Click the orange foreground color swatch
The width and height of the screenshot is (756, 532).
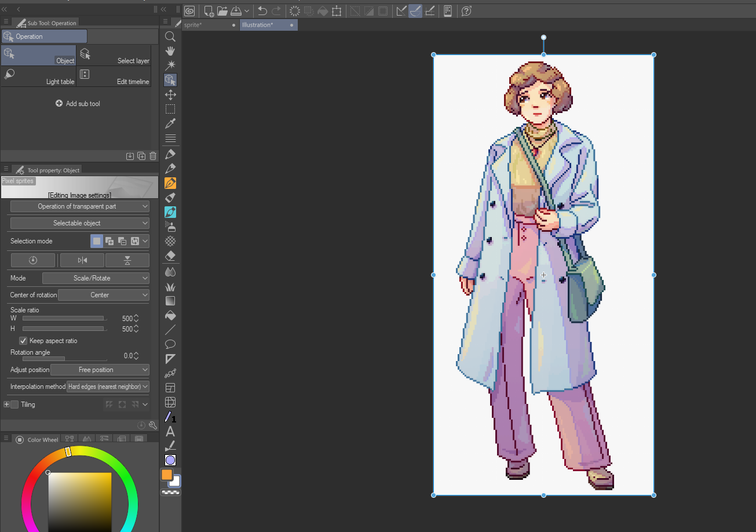point(167,475)
